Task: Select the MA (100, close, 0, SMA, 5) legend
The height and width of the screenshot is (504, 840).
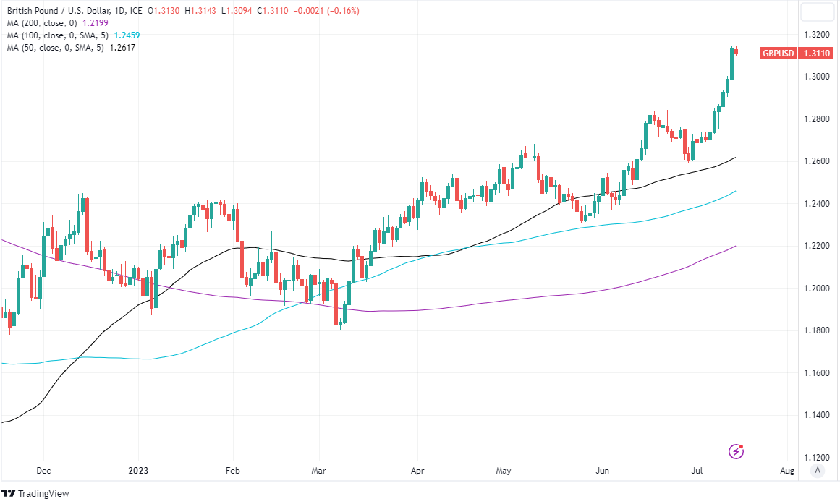Action: (54, 35)
